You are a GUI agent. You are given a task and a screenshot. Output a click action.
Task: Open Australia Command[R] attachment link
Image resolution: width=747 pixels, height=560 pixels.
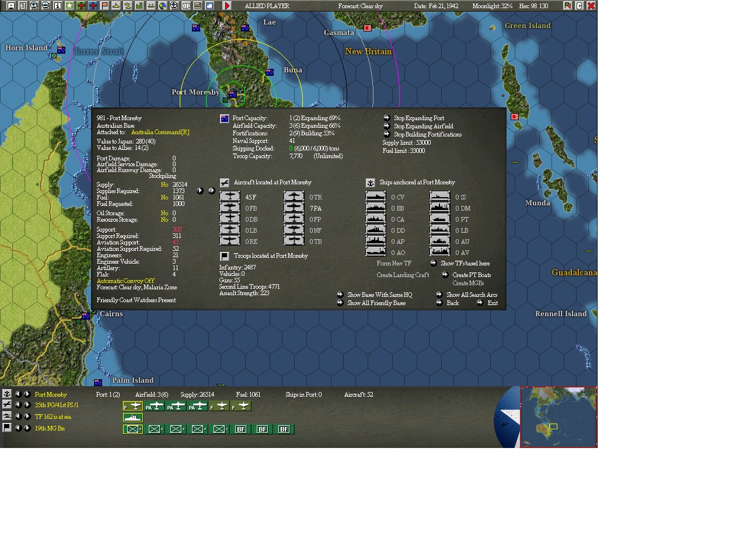tap(160, 132)
